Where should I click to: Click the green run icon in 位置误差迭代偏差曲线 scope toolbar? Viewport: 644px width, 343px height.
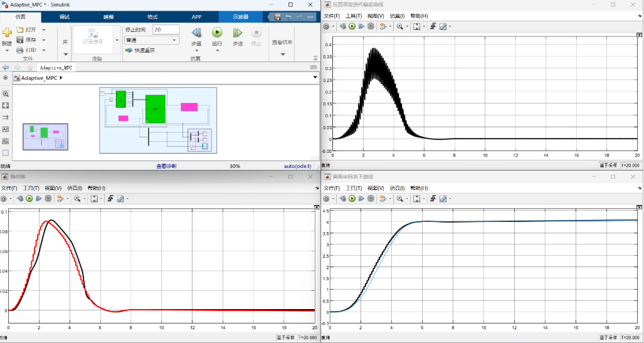click(352, 26)
